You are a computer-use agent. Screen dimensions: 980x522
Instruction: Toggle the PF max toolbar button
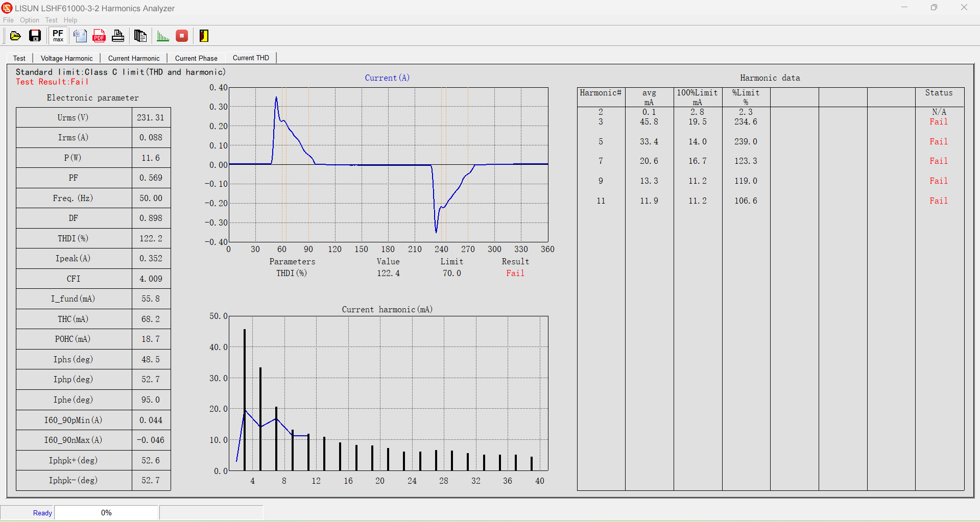click(x=58, y=36)
